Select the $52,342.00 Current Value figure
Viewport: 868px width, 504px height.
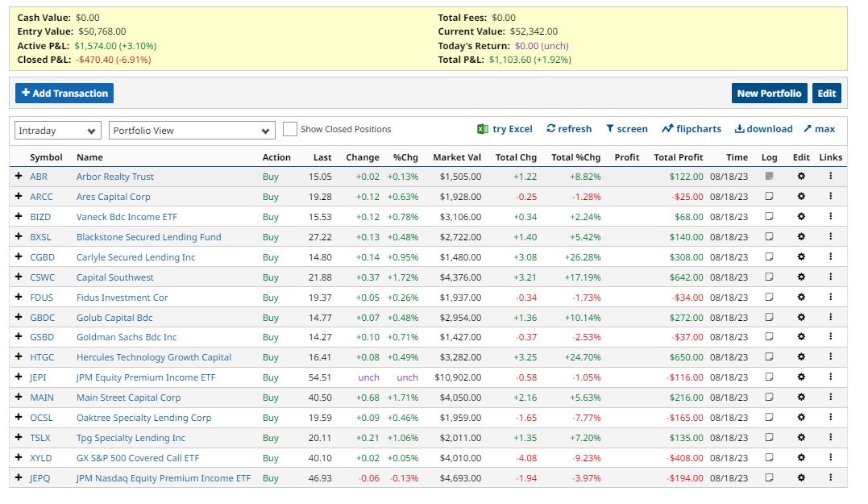pos(534,31)
